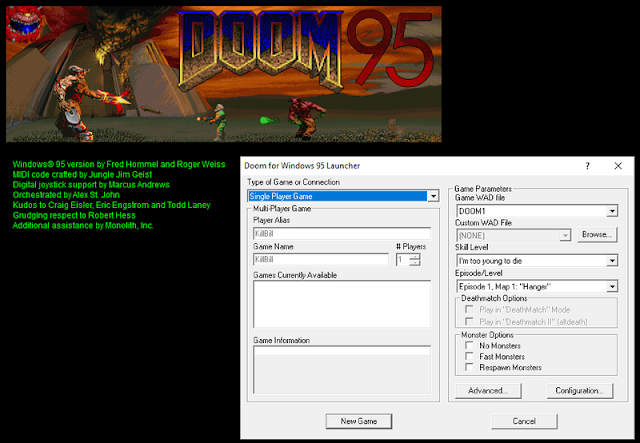
Task: Enable the No Monsters checkbox
Action: coord(469,345)
